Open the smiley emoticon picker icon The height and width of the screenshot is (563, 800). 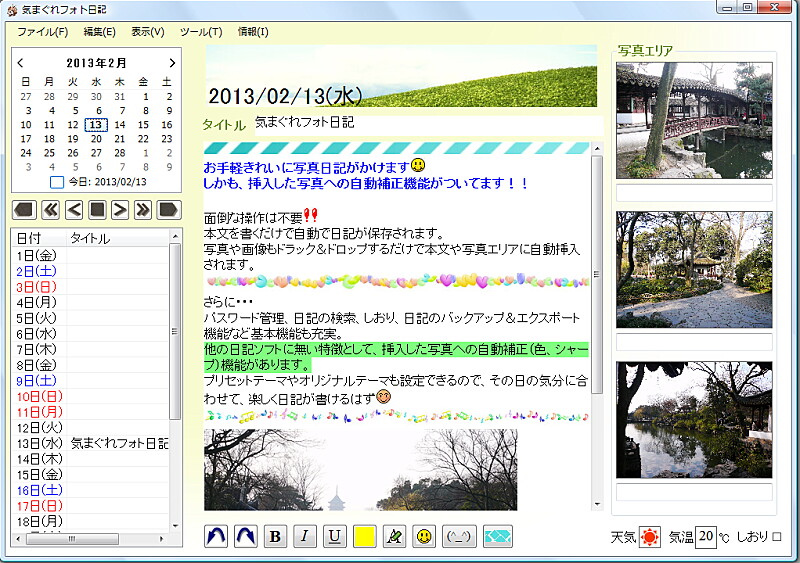tap(424, 536)
